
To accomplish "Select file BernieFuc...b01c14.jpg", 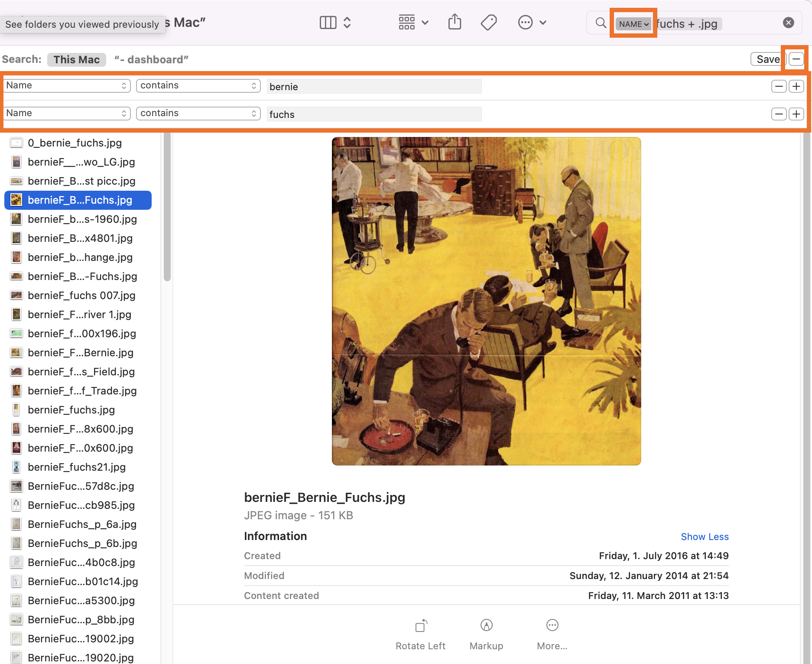I will [78, 582].
